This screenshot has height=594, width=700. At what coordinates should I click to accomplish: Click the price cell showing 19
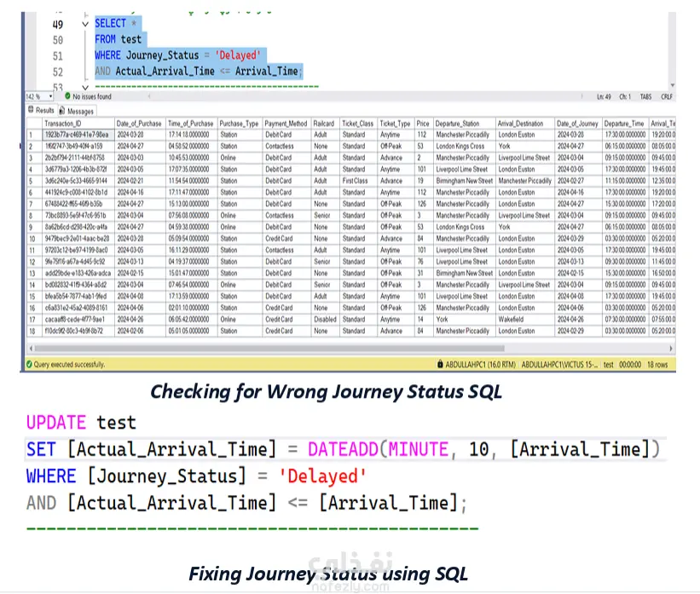[x=424, y=181]
